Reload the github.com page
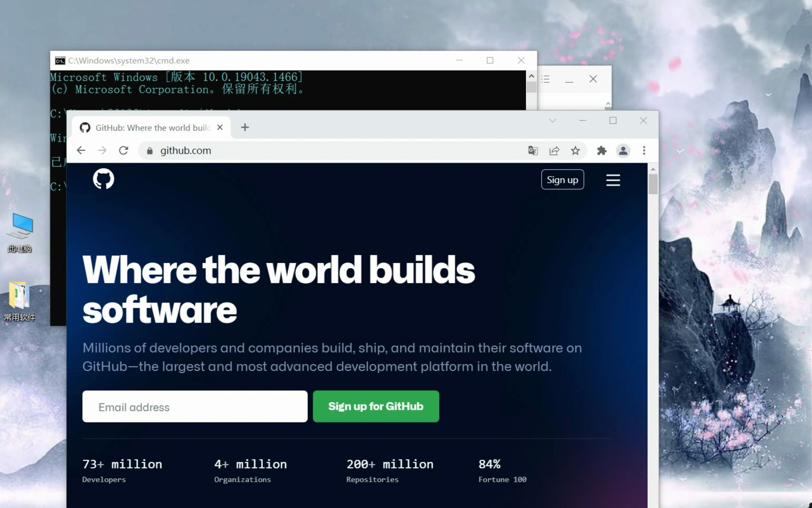The height and width of the screenshot is (508, 812). coord(123,151)
